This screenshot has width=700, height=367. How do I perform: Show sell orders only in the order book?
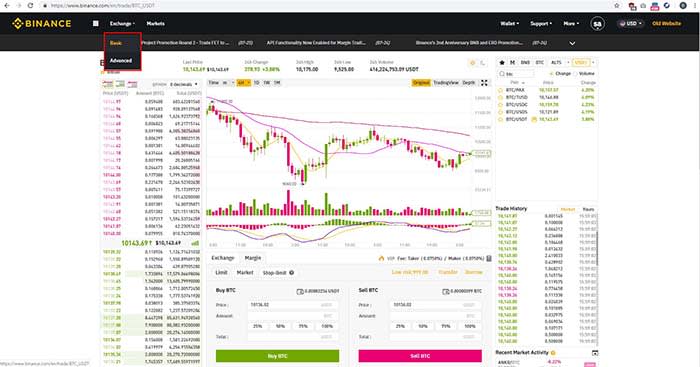click(x=133, y=84)
